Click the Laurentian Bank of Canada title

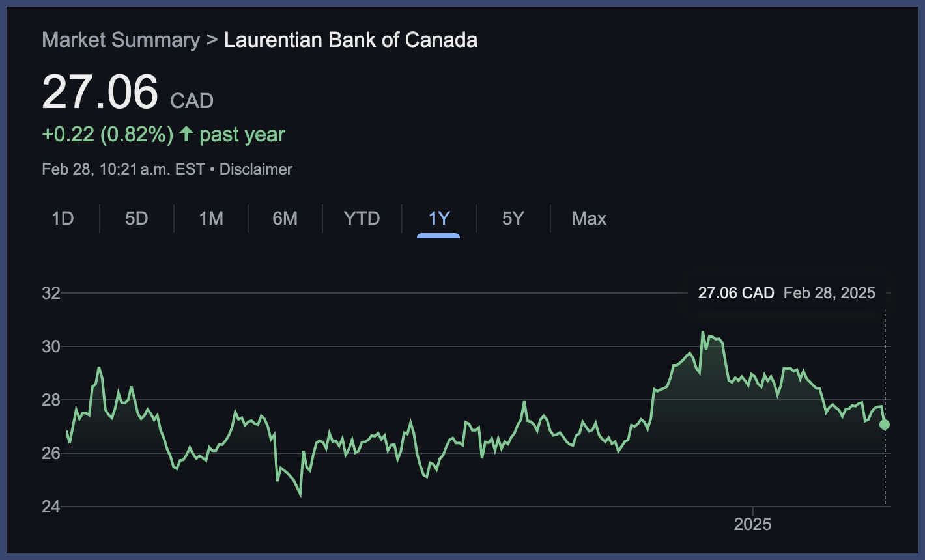point(350,40)
